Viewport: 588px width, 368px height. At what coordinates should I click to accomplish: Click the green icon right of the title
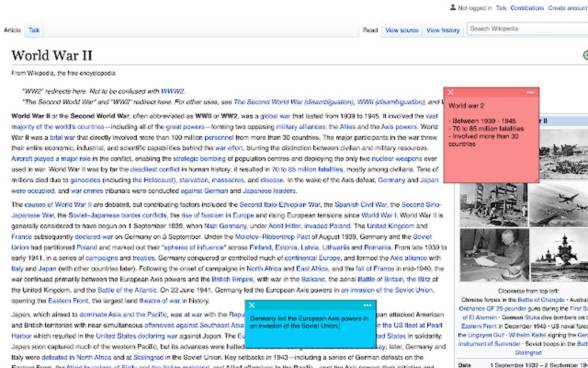[585, 55]
